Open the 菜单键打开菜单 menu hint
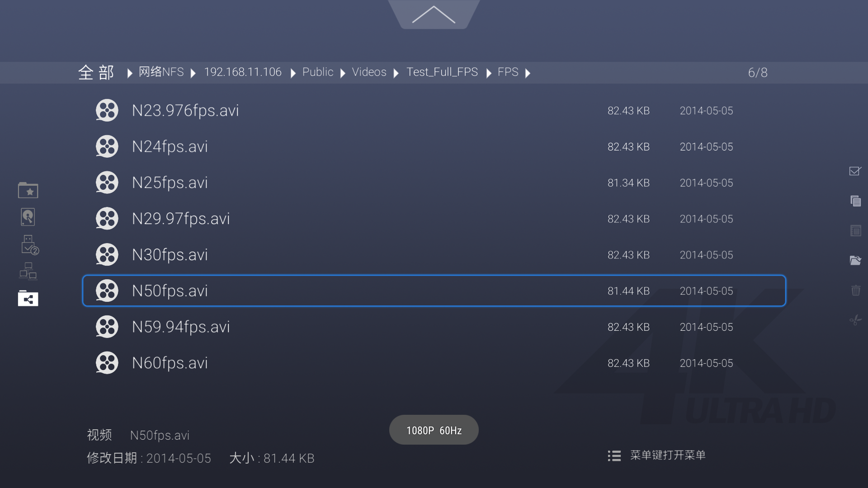The width and height of the screenshot is (868, 488). pos(656,455)
